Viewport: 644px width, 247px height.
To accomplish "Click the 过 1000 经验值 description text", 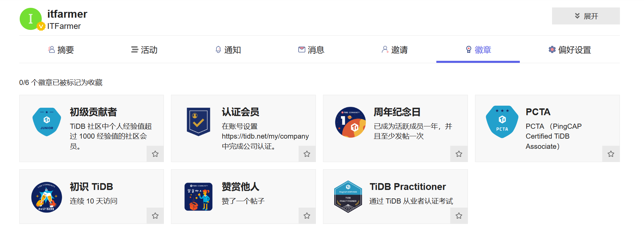I will (x=111, y=136).
